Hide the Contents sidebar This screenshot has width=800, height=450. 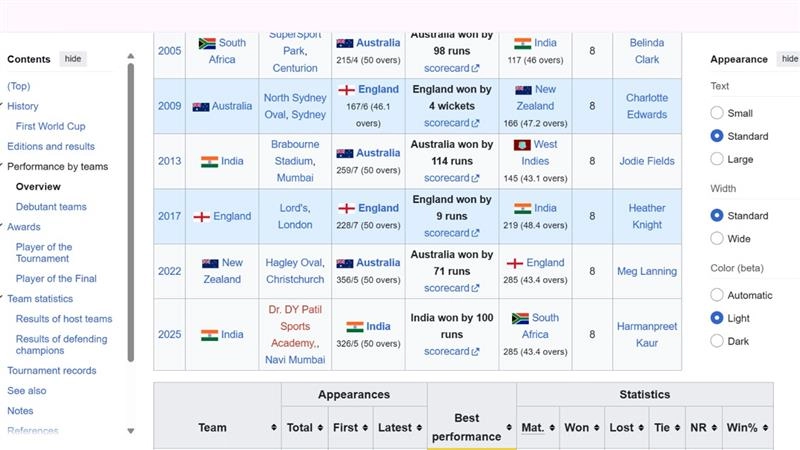[73, 59]
